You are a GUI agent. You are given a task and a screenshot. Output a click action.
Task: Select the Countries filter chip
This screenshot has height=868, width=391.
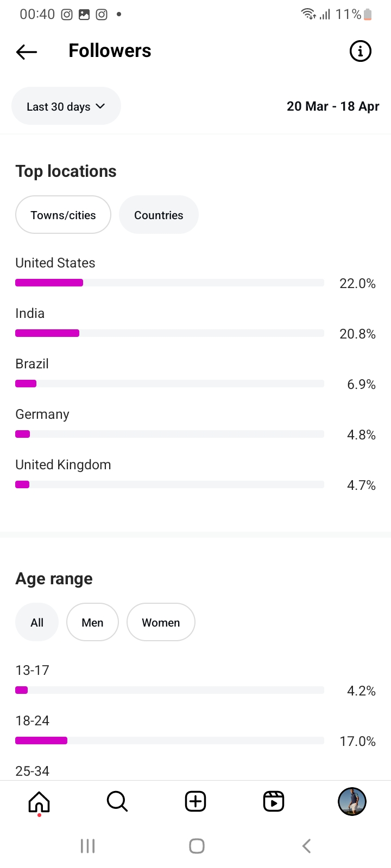pyautogui.click(x=159, y=215)
